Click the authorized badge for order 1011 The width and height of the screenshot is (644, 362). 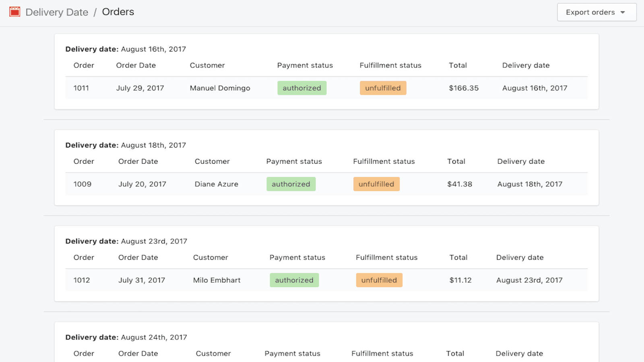(x=302, y=88)
